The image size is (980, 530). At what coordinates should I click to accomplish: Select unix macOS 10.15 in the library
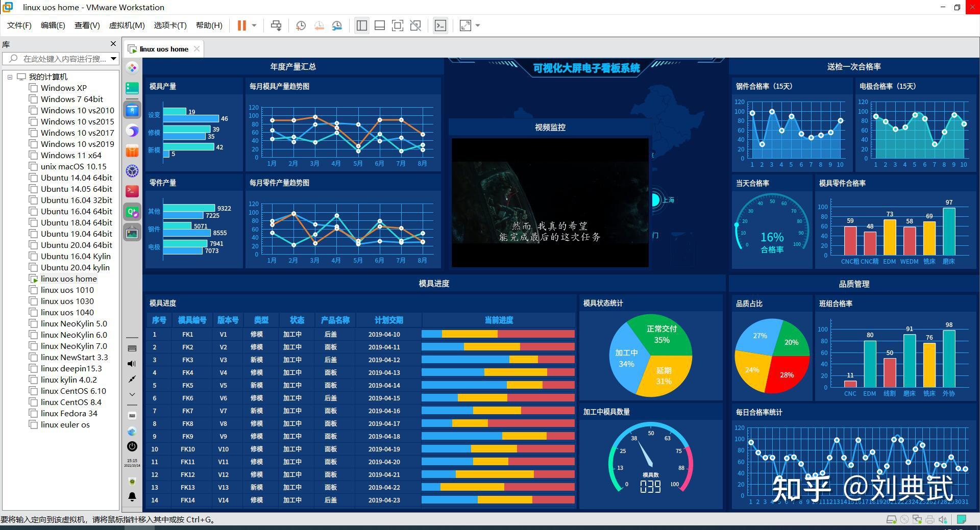point(73,166)
